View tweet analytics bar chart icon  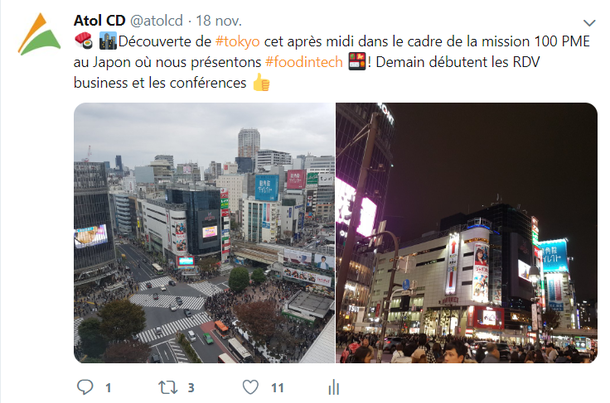tap(334, 387)
